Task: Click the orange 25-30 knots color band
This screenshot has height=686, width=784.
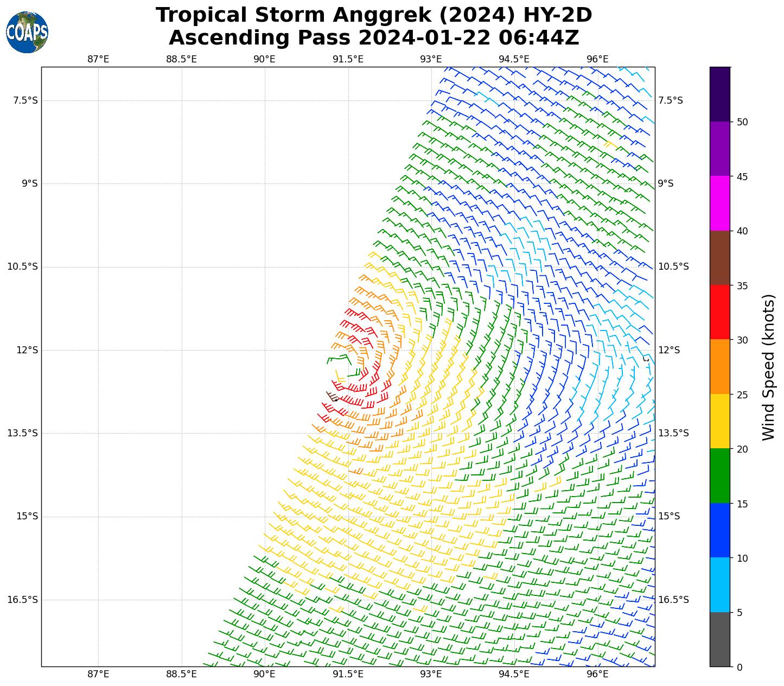Action: [720, 367]
